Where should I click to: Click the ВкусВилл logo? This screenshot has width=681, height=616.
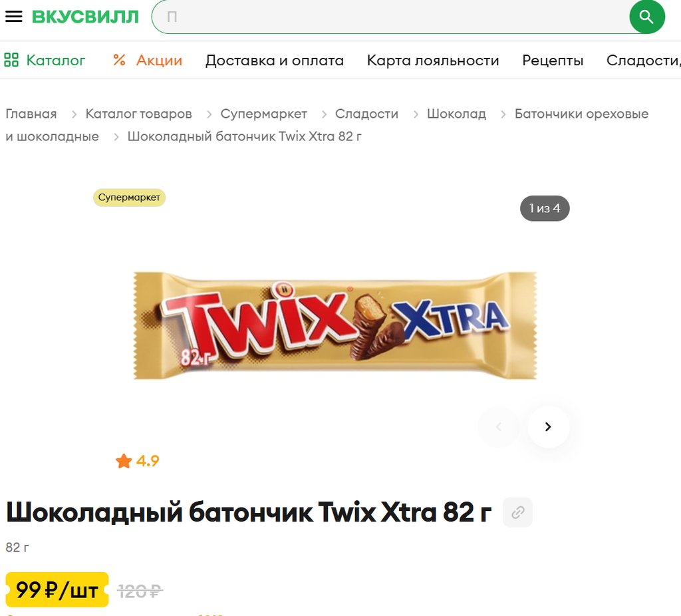click(x=85, y=17)
